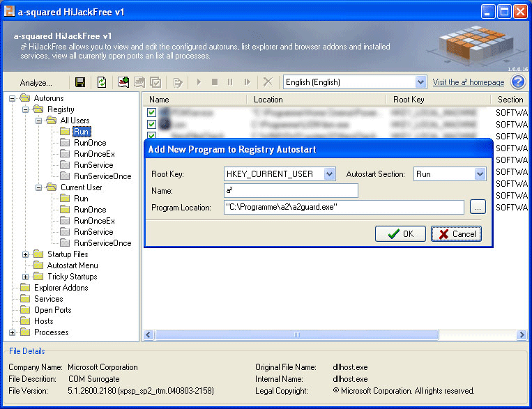Open the Autostart Menu tree node
This screenshot has width=532, height=409.
point(73,265)
